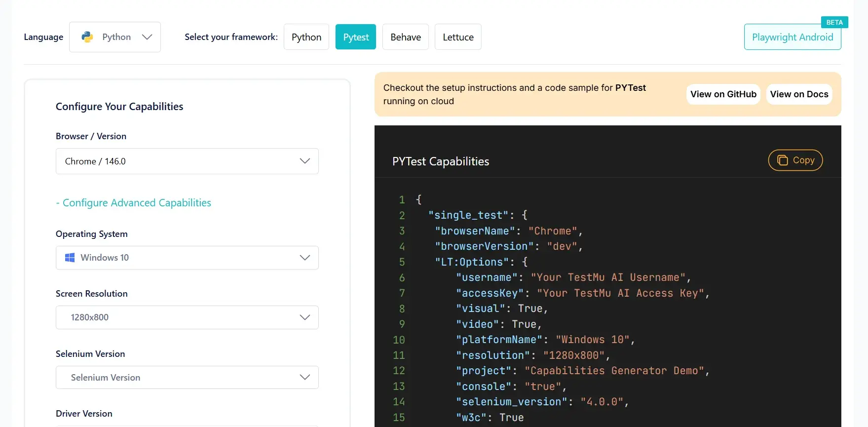
Task: Click the "single_test" code line
Action: click(x=478, y=215)
